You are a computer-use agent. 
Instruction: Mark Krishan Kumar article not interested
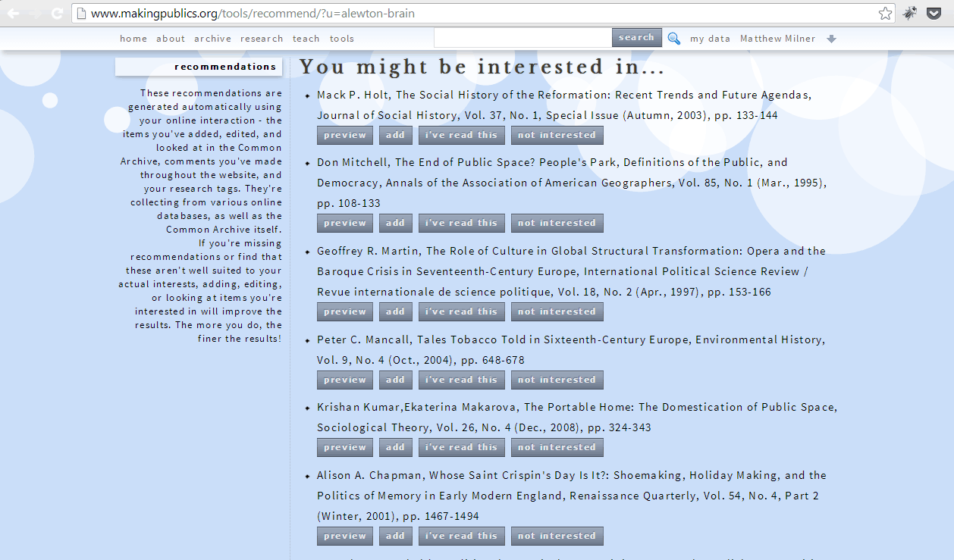(x=557, y=447)
